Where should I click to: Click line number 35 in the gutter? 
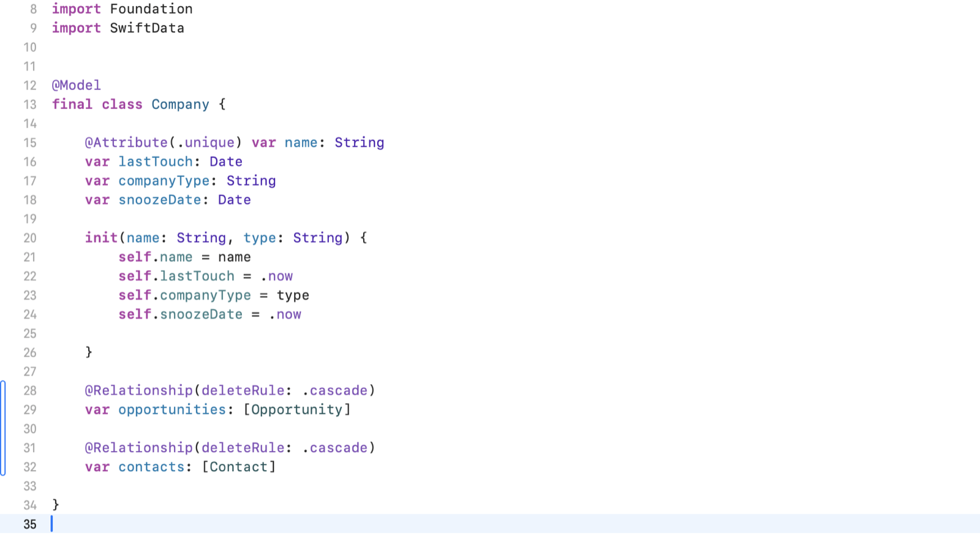click(x=30, y=524)
